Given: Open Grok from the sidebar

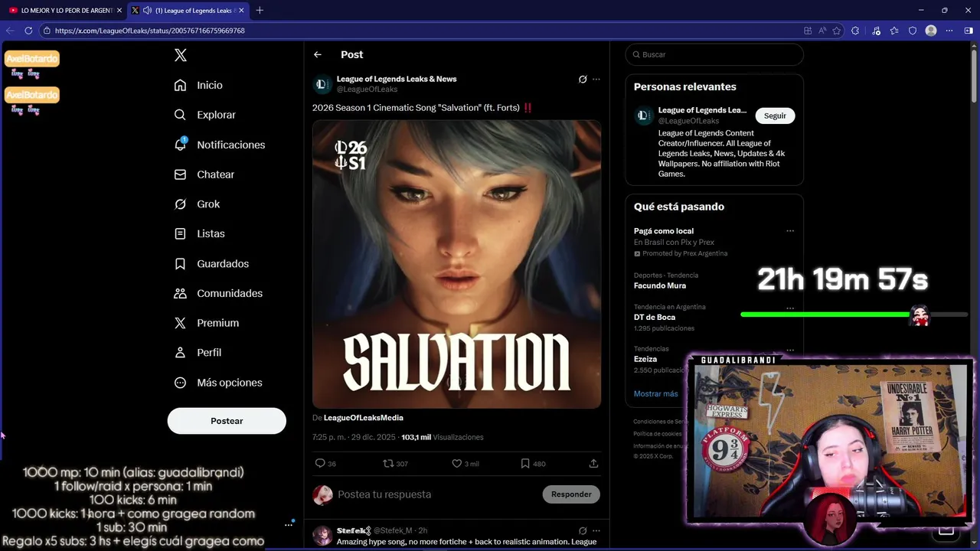Looking at the screenshot, I should pyautogui.click(x=197, y=204).
